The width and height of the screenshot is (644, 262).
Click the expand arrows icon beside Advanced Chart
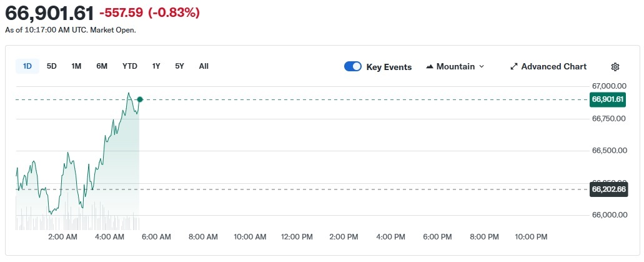(x=514, y=67)
